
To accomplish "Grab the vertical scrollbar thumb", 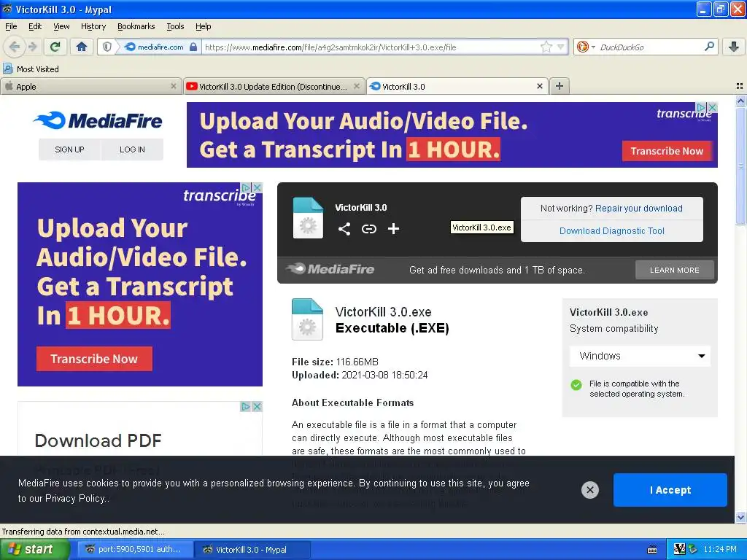I will point(740,165).
